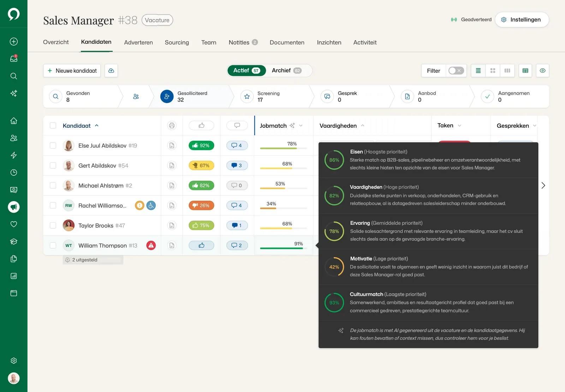Toggle the Vaardigheden column sort arrow
The width and height of the screenshot is (565, 392).
coord(363,126)
